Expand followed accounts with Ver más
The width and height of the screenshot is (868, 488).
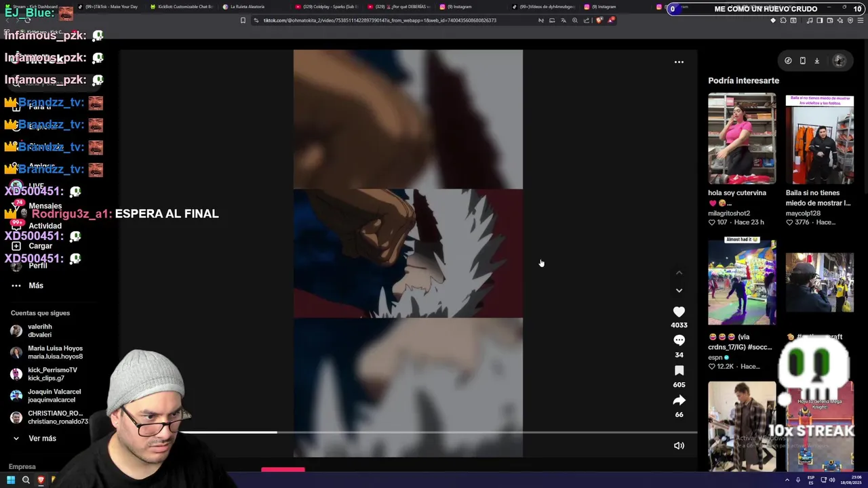pyautogui.click(x=42, y=439)
